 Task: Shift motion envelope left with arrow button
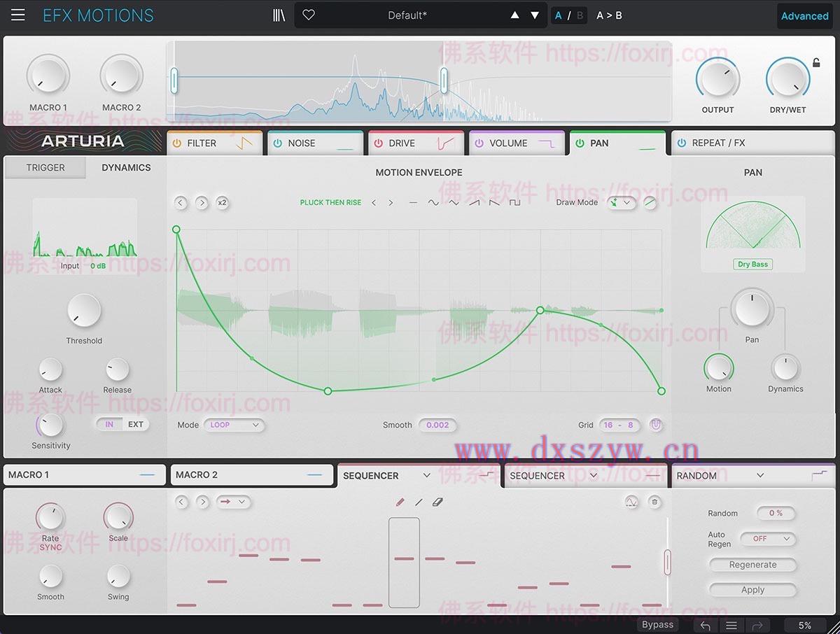tap(181, 203)
